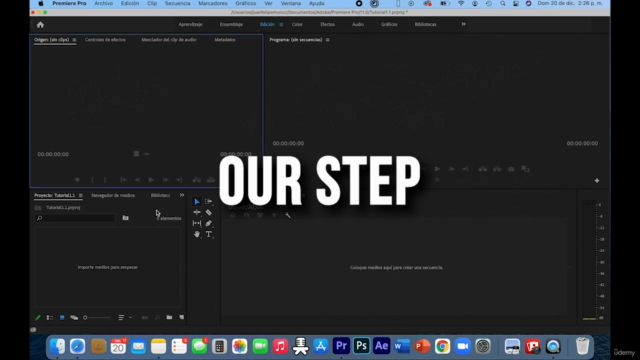The width and height of the screenshot is (640, 360).
Task: Play in the Program monitor
Action: [437, 169]
